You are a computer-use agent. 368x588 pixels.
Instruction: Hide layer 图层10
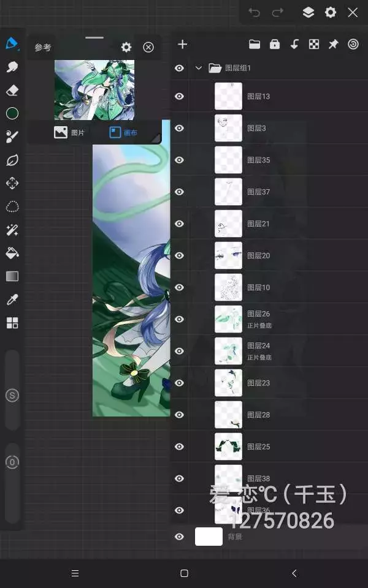pos(180,287)
